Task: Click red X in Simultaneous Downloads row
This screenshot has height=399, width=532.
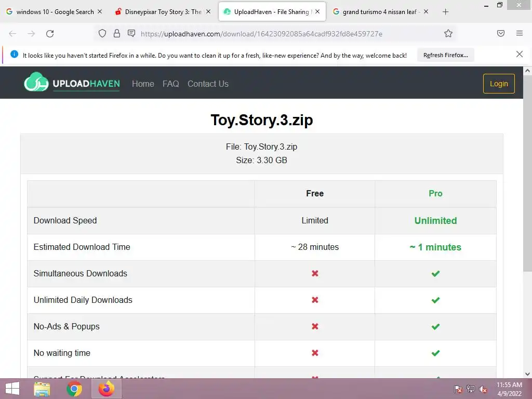Action: pos(315,273)
